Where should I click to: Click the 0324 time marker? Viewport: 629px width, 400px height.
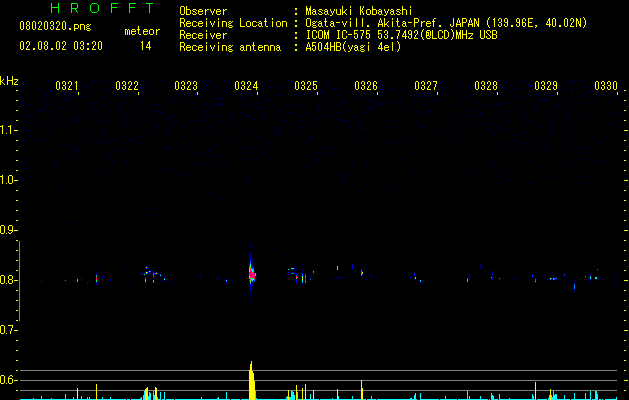[x=246, y=86]
